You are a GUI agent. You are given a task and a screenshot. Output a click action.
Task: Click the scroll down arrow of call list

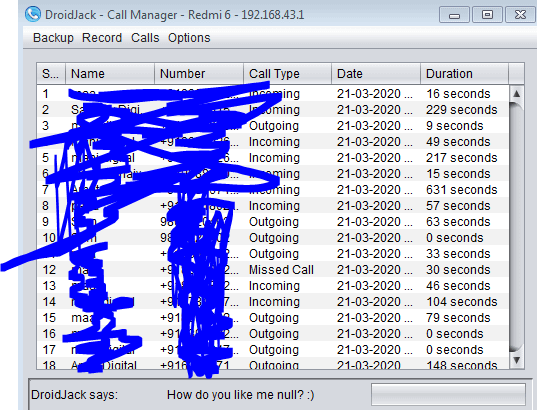point(517,360)
